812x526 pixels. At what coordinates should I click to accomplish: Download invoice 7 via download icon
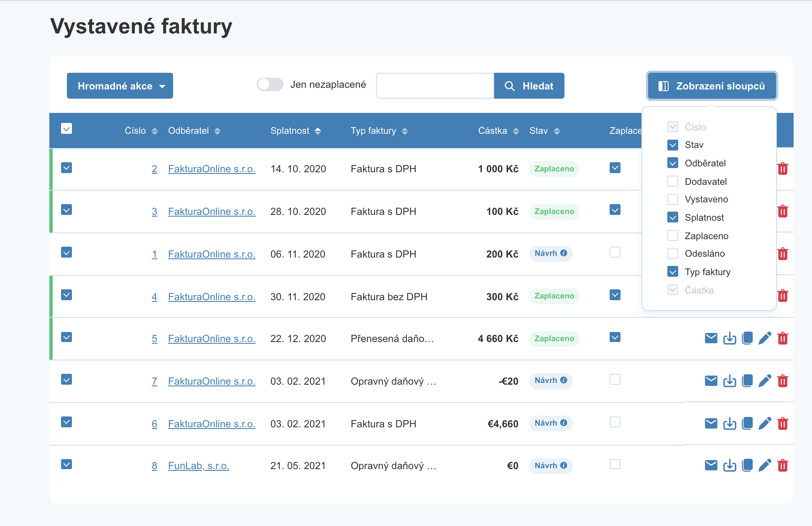(729, 381)
